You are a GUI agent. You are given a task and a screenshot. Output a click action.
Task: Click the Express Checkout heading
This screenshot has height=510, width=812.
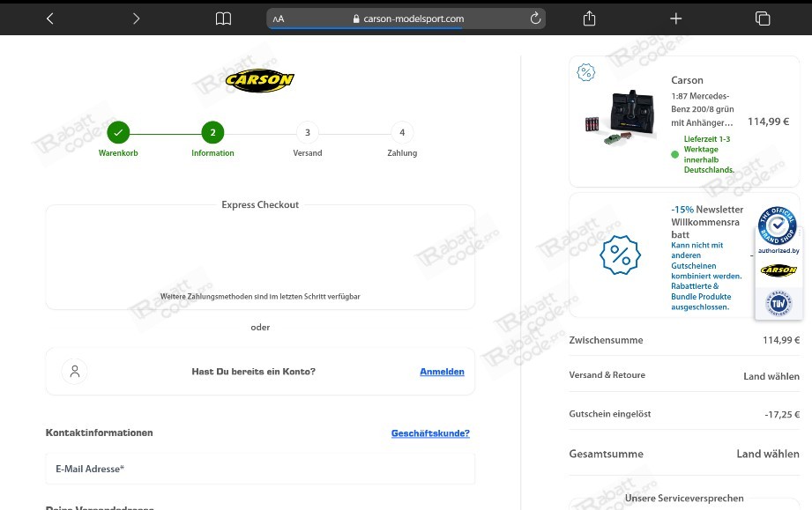click(260, 204)
